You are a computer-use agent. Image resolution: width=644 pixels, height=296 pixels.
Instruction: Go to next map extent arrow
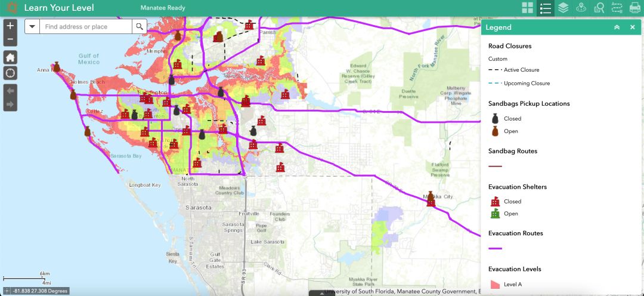[10, 104]
